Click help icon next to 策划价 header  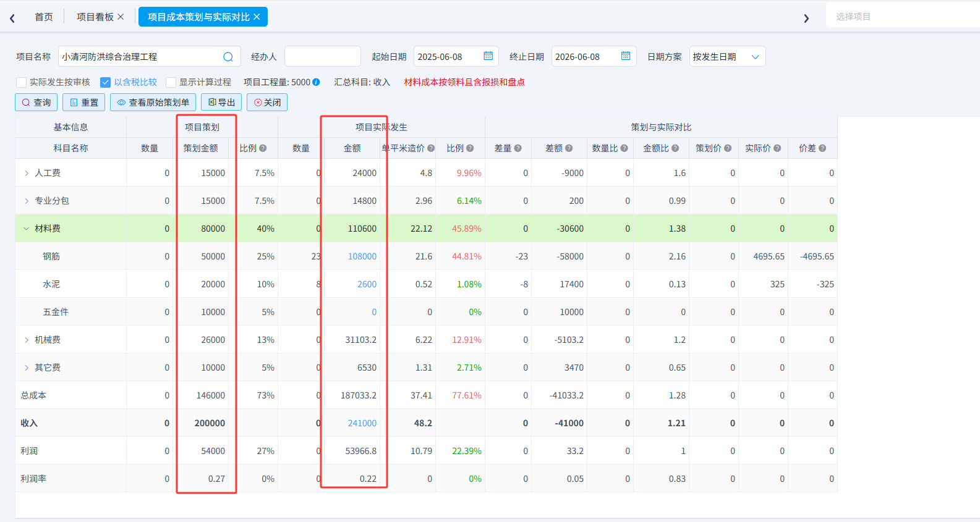point(728,148)
